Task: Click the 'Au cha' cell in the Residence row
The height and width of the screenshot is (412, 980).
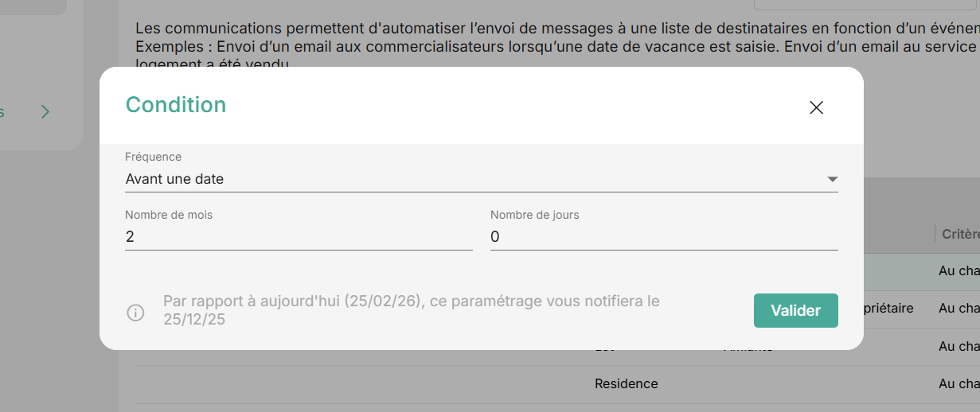Action: 959,384
